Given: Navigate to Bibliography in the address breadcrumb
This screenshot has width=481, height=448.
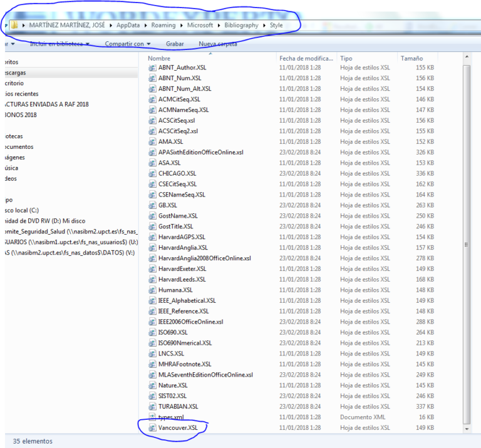Looking at the screenshot, I should (240, 25).
